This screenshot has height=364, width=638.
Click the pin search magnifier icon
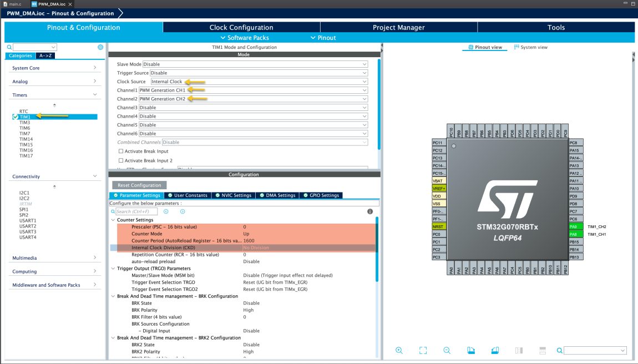pos(559,351)
